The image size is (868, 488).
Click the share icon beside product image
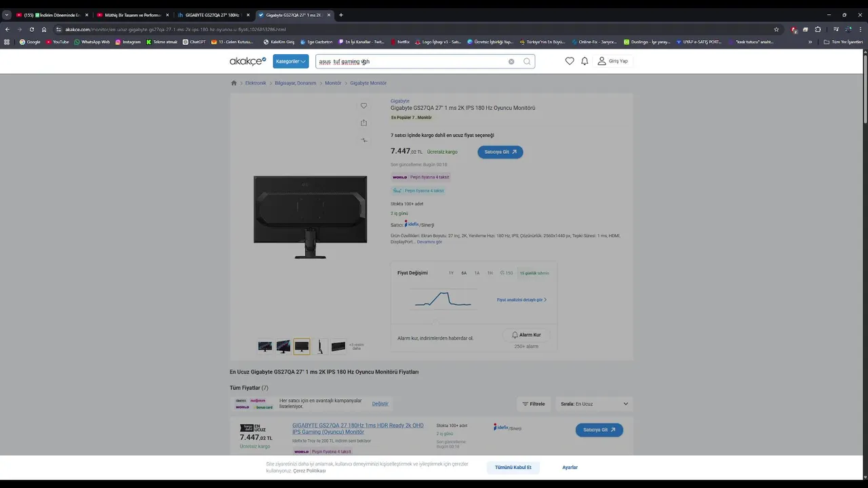pyautogui.click(x=363, y=123)
